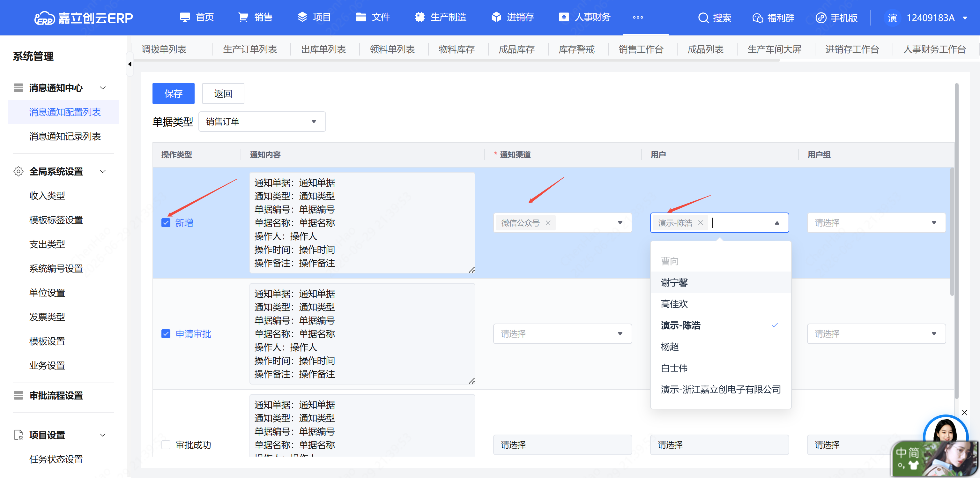
Task: Deselect 演示-陈浩 in the user list
Action: pos(721,325)
